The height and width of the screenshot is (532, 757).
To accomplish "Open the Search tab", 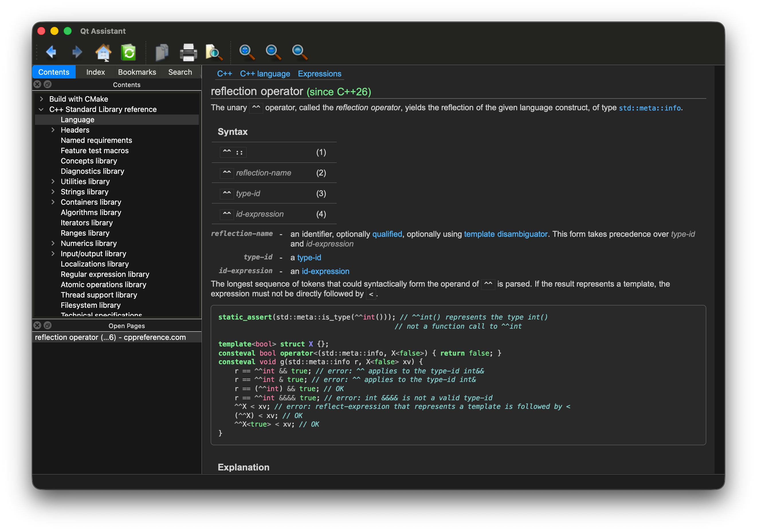I will [180, 72].
